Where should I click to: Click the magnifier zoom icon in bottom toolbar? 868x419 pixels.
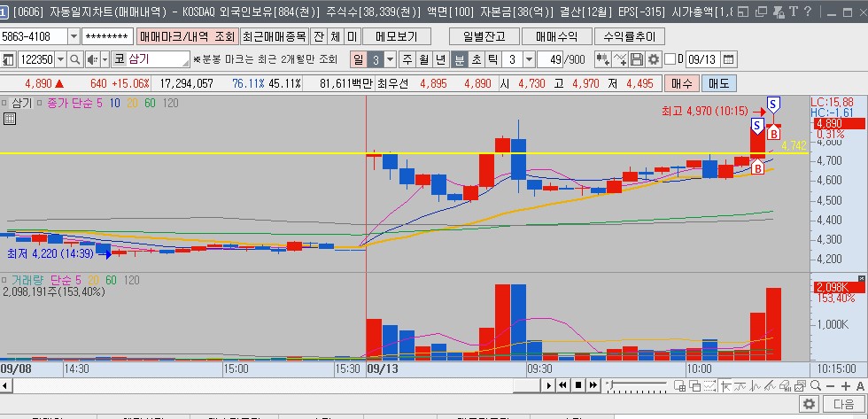point(816,386)
